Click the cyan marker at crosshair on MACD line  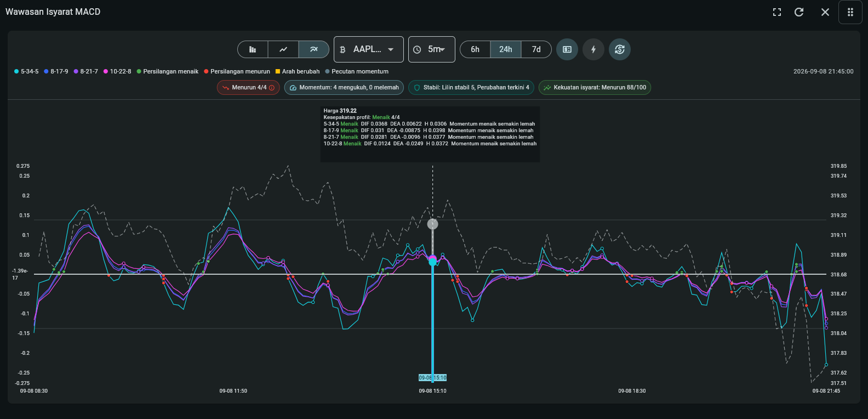coord(433,262)
